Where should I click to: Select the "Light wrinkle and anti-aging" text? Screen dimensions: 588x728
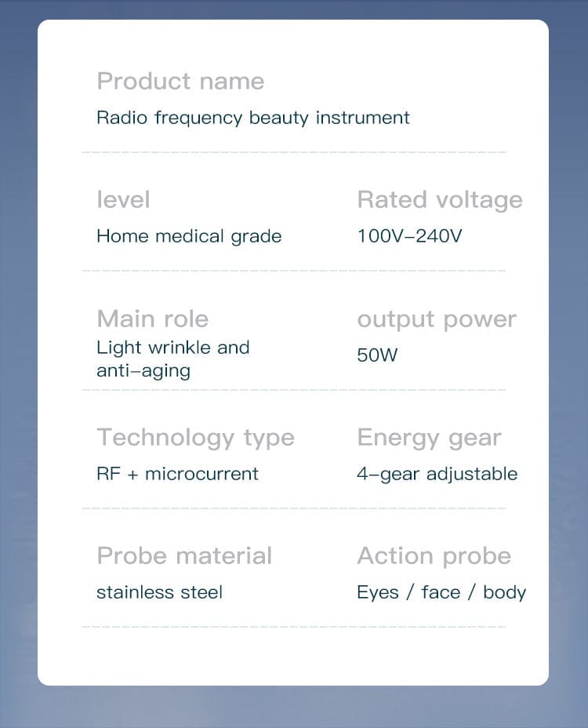[x=172, y=359]
